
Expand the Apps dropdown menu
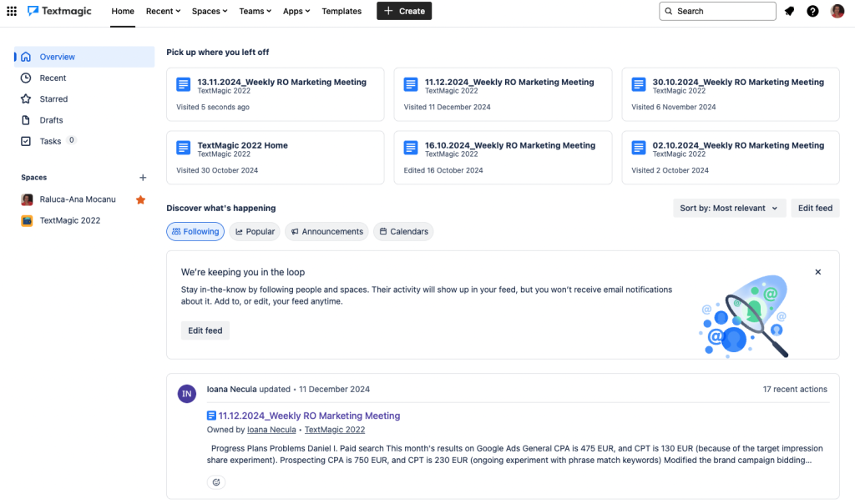(296, 11)
